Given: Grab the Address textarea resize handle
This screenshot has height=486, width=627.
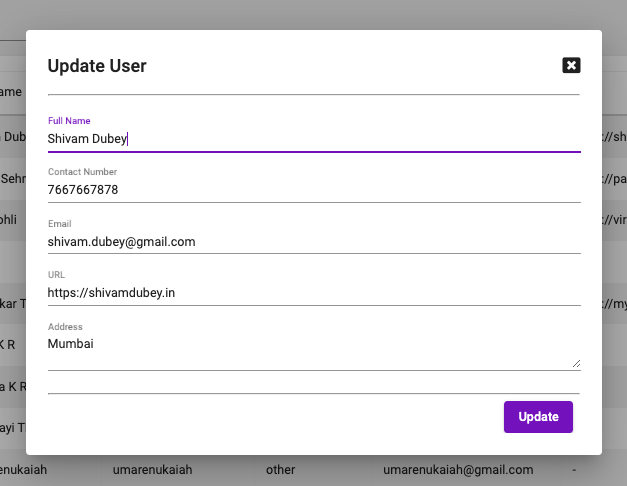Looking at the screenshot, I should [576, 364].
